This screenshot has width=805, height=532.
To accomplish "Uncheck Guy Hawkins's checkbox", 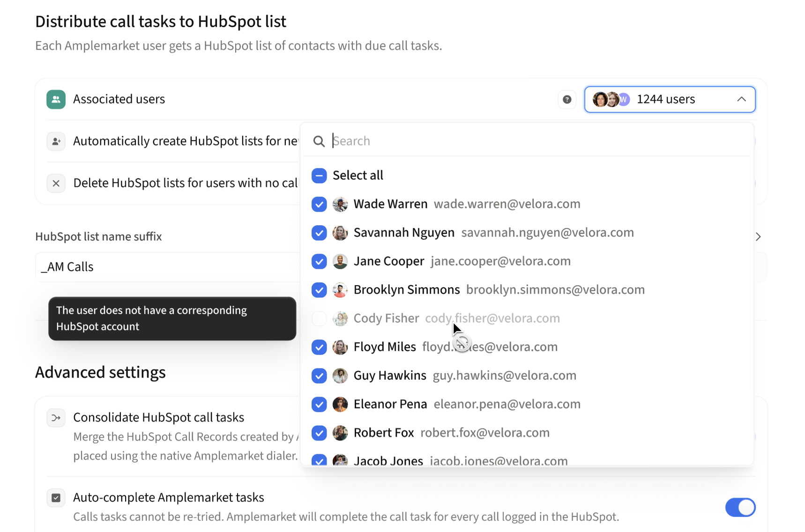I will 319,376.
